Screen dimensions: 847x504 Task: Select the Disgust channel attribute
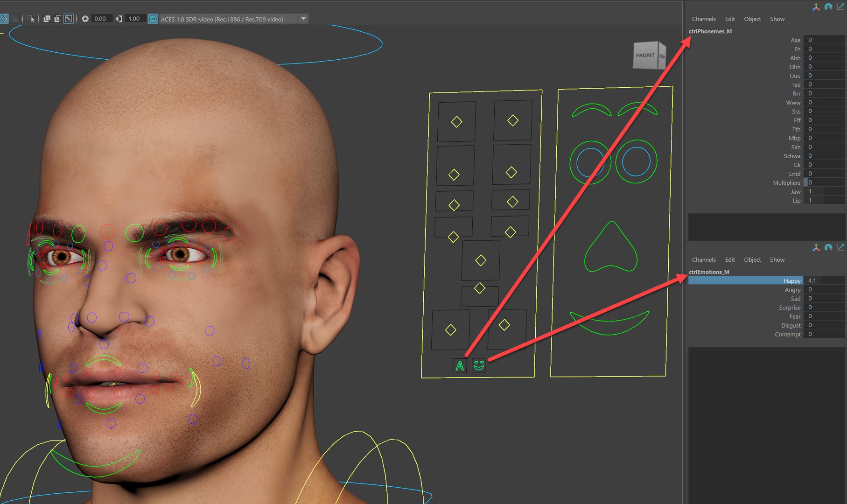791,325
